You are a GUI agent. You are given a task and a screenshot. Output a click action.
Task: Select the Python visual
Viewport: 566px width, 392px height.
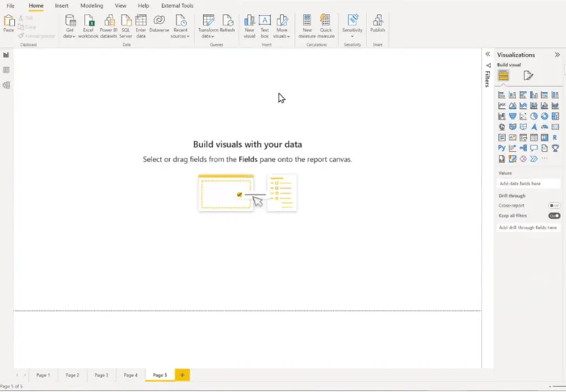pos(502,148)
